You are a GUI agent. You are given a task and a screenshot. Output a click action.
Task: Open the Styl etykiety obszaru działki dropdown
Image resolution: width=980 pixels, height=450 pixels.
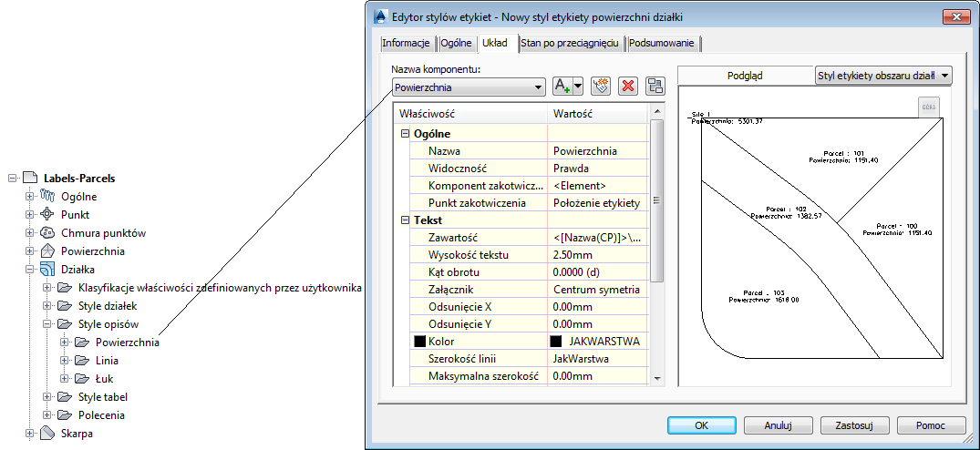(x=883, y=76)
